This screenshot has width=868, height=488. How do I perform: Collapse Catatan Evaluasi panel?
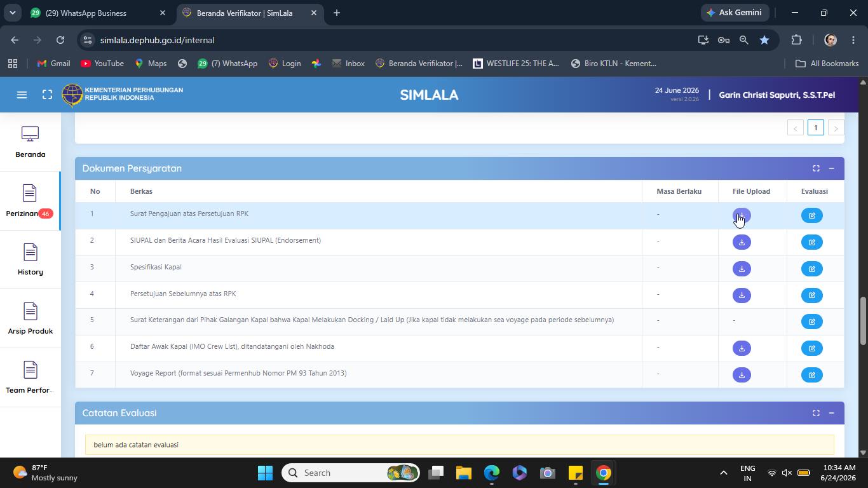[x=831, y=413]
